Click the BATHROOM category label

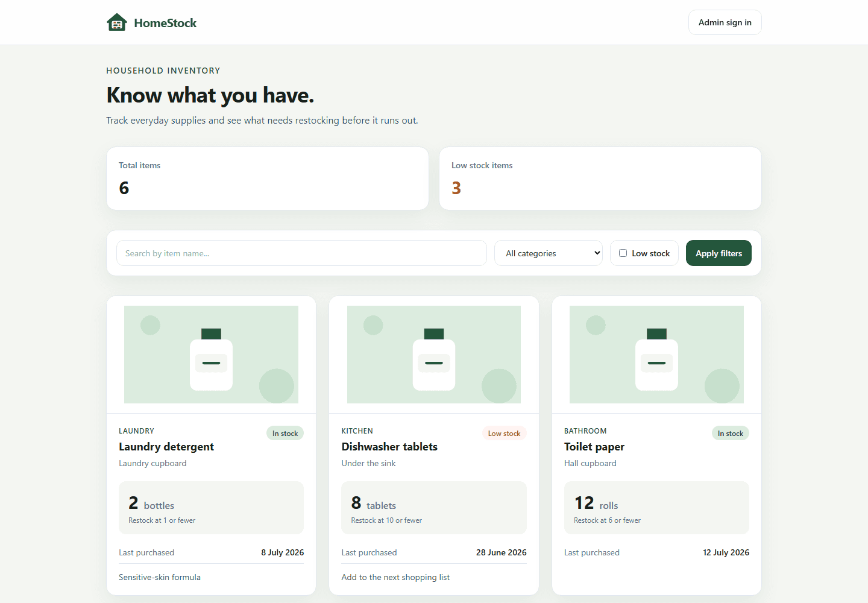pos(585,431)
